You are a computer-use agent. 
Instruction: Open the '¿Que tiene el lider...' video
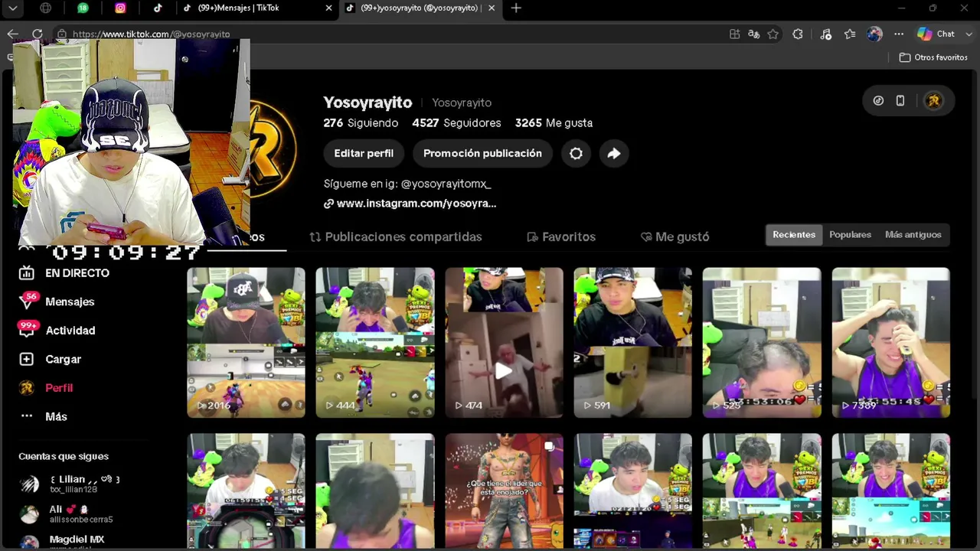coord(504,491)
